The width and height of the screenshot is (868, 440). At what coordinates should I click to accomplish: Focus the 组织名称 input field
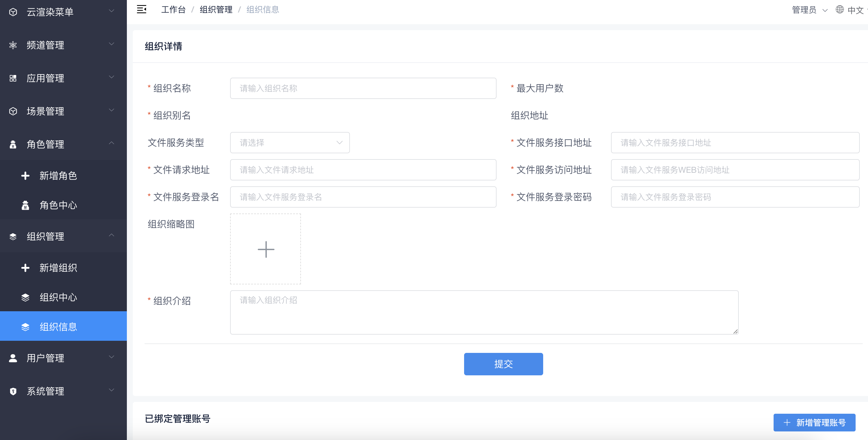[363, 88]
